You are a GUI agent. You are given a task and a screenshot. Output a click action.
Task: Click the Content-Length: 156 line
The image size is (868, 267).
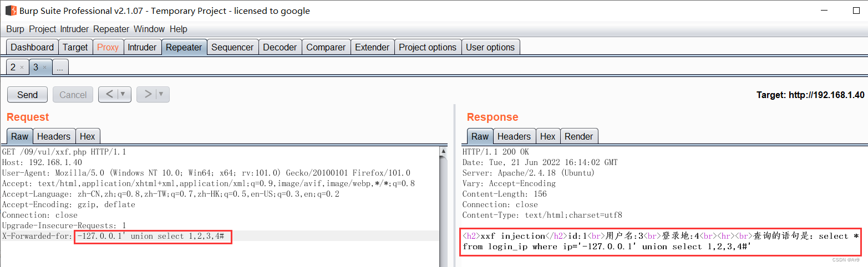coord(504,194)
